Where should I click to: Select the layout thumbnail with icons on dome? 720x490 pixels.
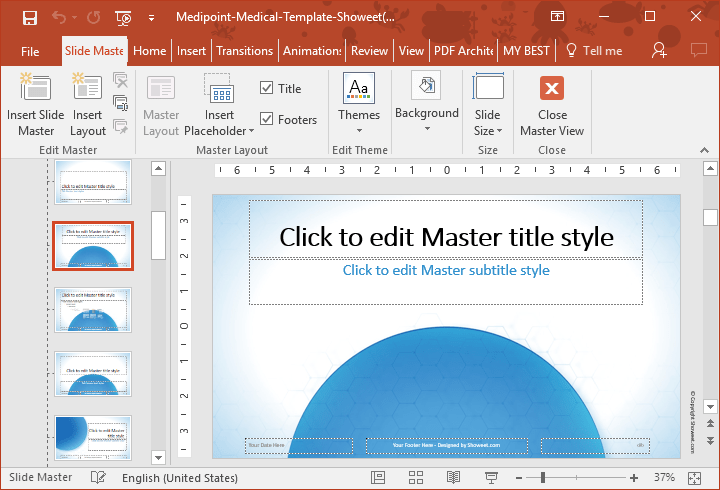[x=93, y=310]
